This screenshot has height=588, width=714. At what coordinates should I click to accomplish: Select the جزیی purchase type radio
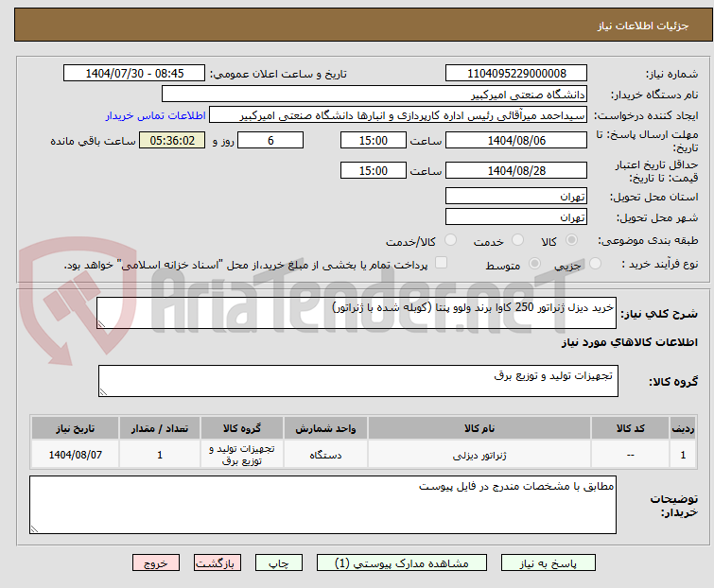(x=595, y=264)
